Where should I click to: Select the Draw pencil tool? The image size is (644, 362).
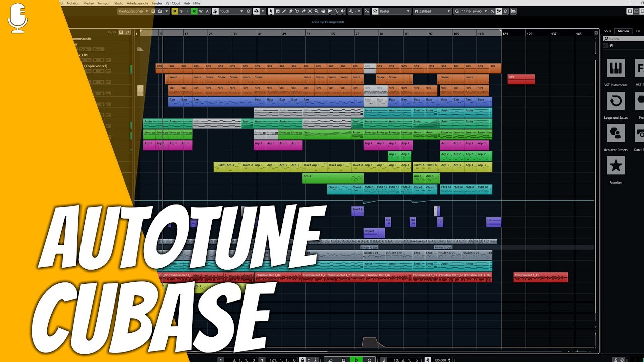coord(284,11)
